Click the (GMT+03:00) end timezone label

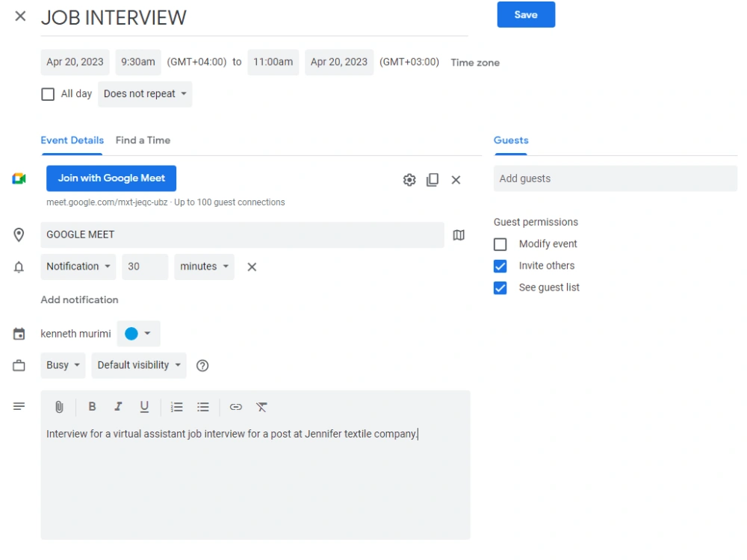409,63
